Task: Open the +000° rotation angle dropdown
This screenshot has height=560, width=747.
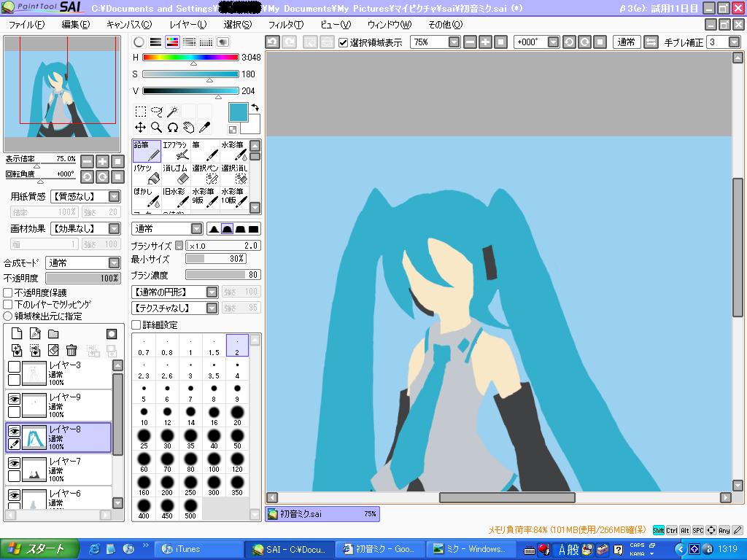Action: (536, 42)
